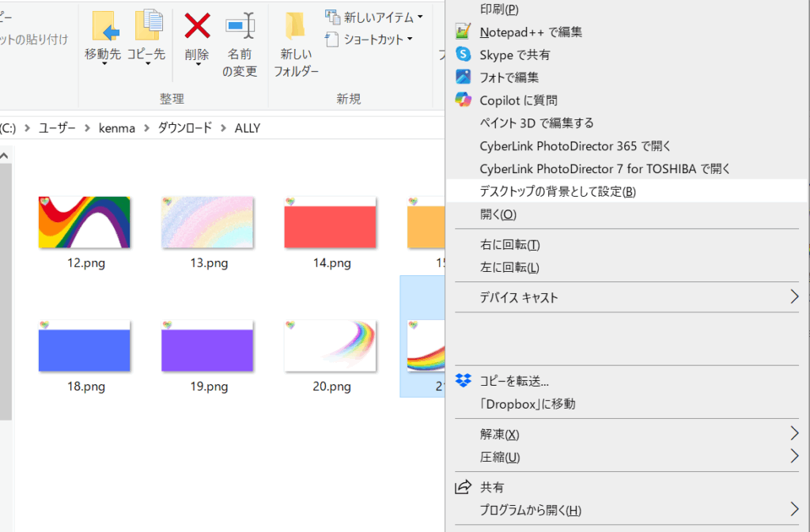
Task: Click the Notepad++ icon in context menu
Action: pyautogui.click(x=463, y=32)
